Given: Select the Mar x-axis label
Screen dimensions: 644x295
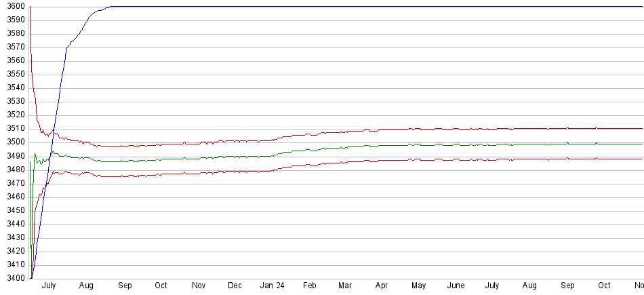Looking at the screenshot, I should tap(346, 286).
